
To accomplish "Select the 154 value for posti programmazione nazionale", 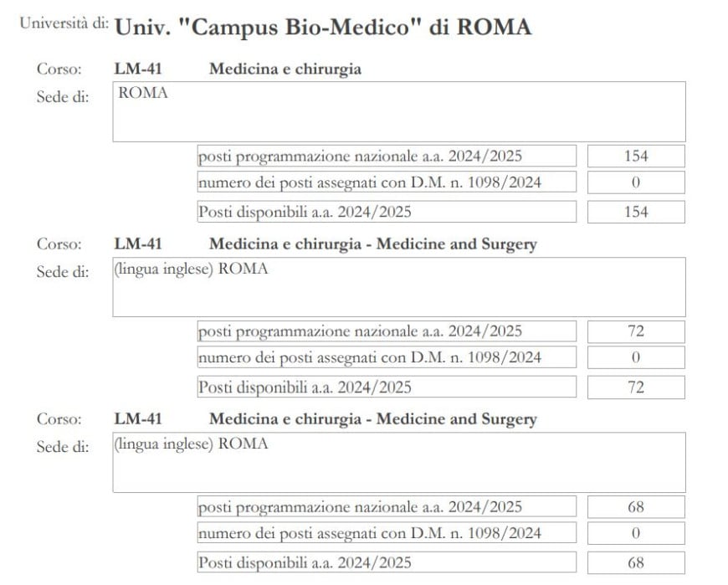I will (636, 157).
